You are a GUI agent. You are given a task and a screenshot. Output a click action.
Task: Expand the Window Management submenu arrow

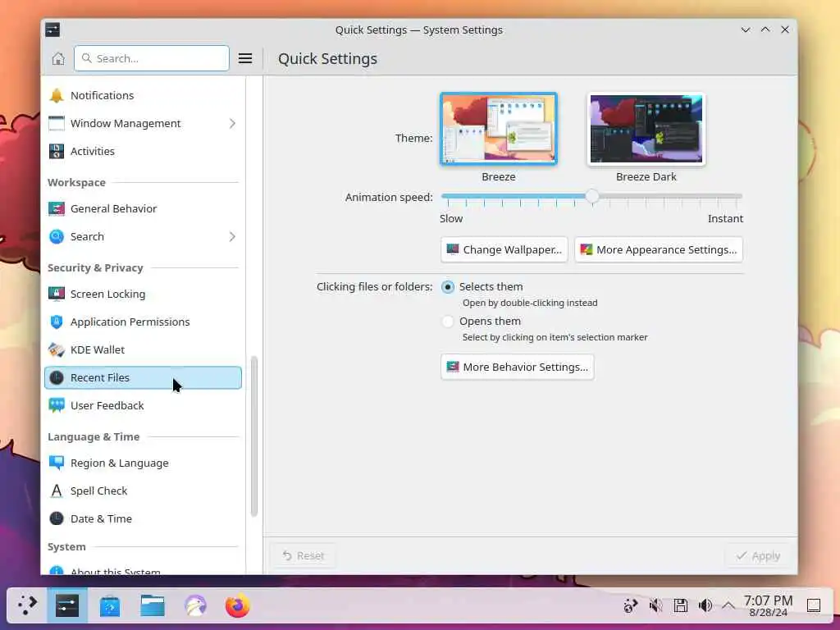point(232,123)
